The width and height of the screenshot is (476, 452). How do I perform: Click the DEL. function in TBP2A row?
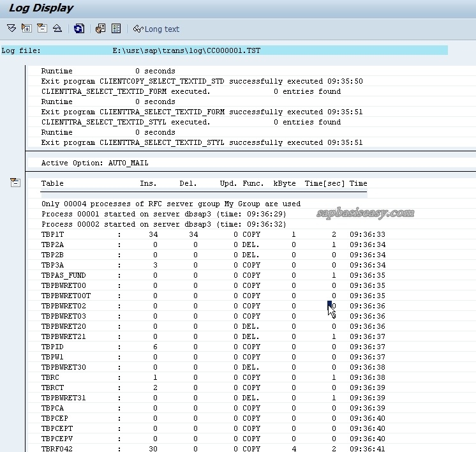click(251, 245)
